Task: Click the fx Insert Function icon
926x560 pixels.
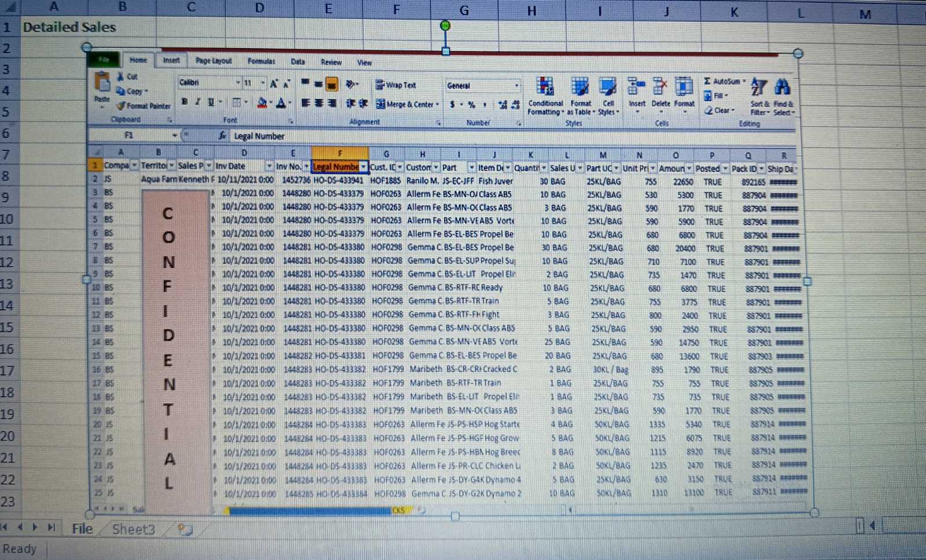Action: tap(222, 135)
